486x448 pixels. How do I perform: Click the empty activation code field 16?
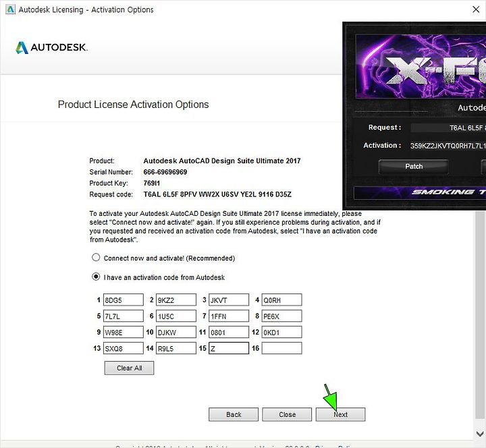281,348
